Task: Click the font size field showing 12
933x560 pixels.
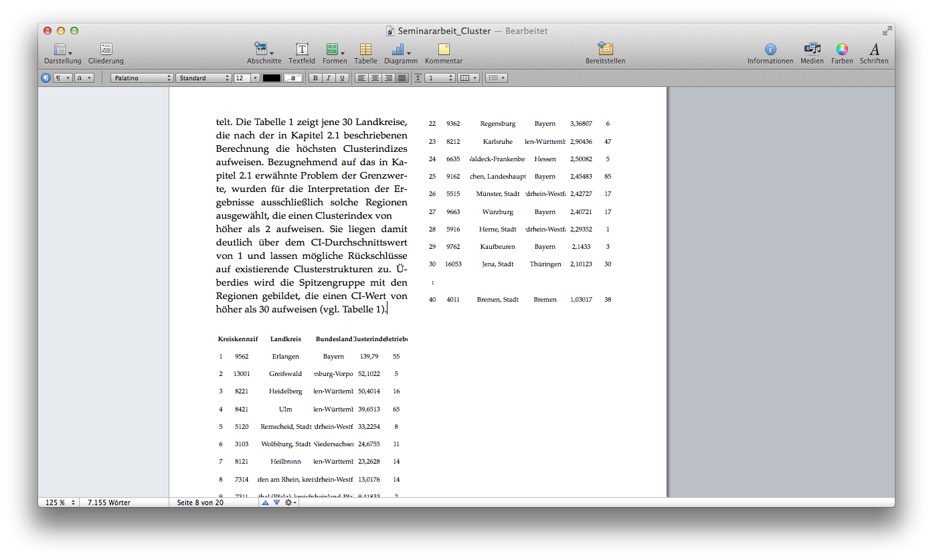Action: 242,78
